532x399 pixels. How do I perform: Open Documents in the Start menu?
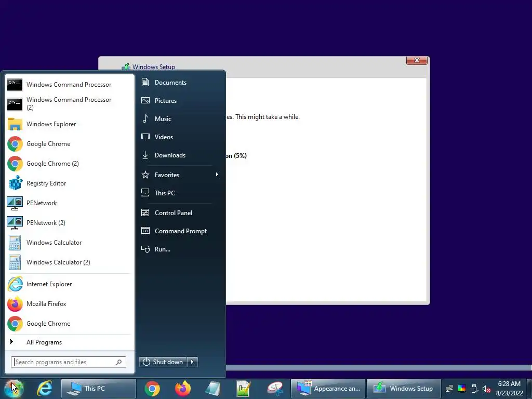click(180, 83)
